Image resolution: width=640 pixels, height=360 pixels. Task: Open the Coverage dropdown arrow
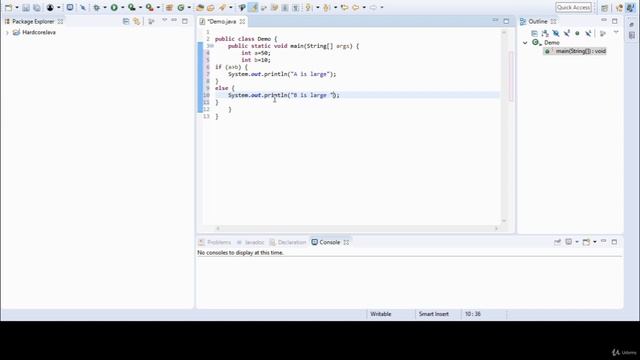[140, 7]
